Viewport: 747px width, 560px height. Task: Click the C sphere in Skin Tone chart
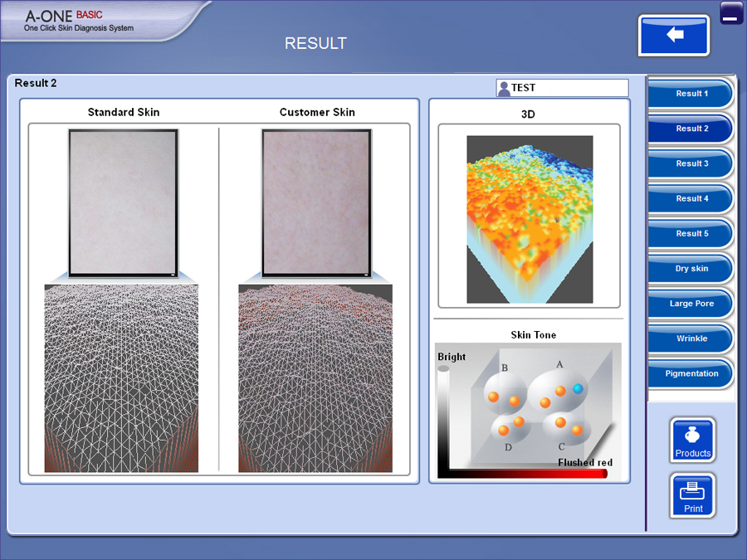566,427
